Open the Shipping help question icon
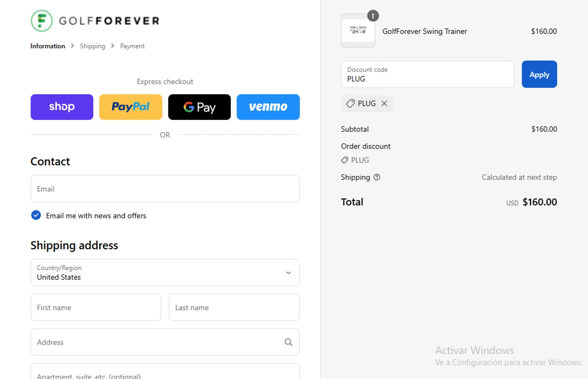The width and height of the screenshot is (588, 379). [377, 177]
